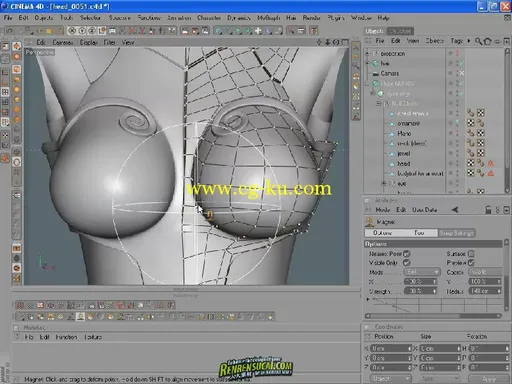Toggle the Nearest Point checkbox
Image resolution: width=512 pixels, height=384 pixels.
point(407,254)
